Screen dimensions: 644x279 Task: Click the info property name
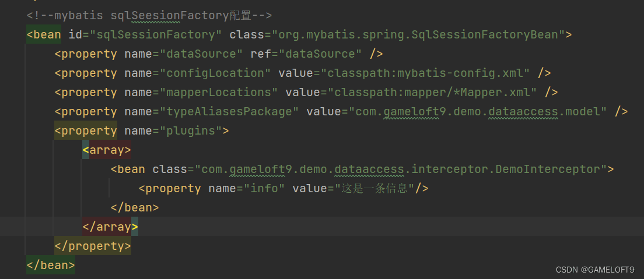tap(264, 189)
